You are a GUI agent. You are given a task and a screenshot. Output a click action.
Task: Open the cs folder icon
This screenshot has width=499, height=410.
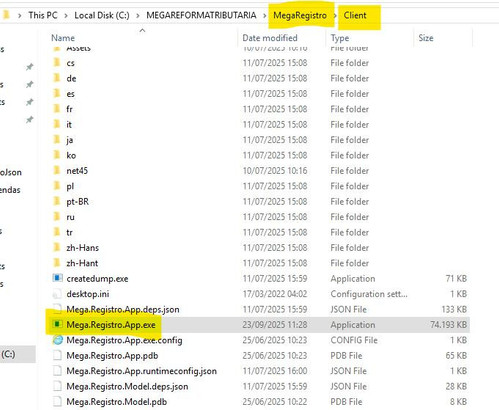57,63
